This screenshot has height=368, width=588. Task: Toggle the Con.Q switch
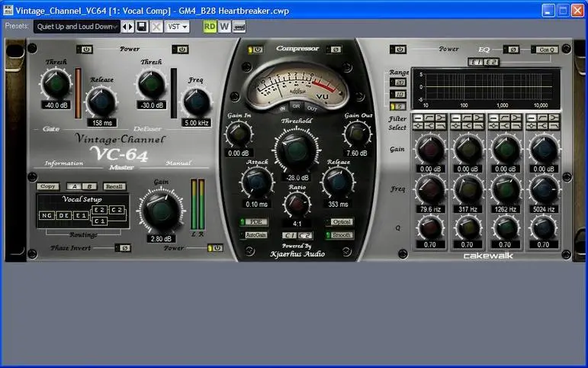[545, 49]
